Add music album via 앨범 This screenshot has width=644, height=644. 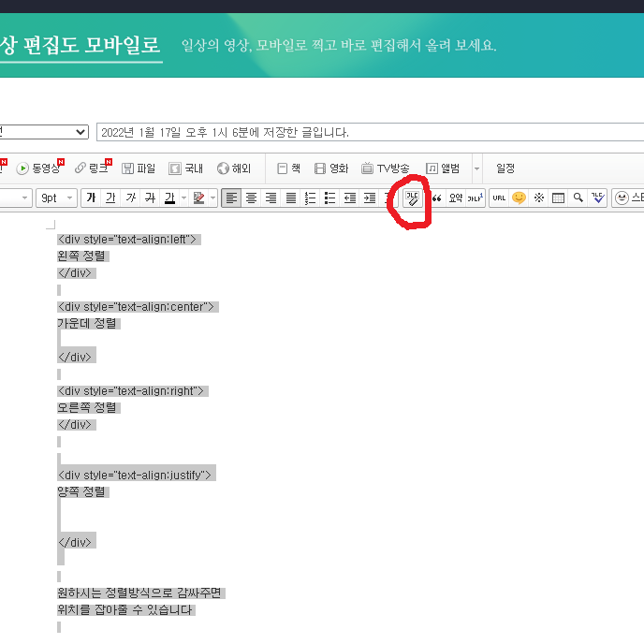443,168
